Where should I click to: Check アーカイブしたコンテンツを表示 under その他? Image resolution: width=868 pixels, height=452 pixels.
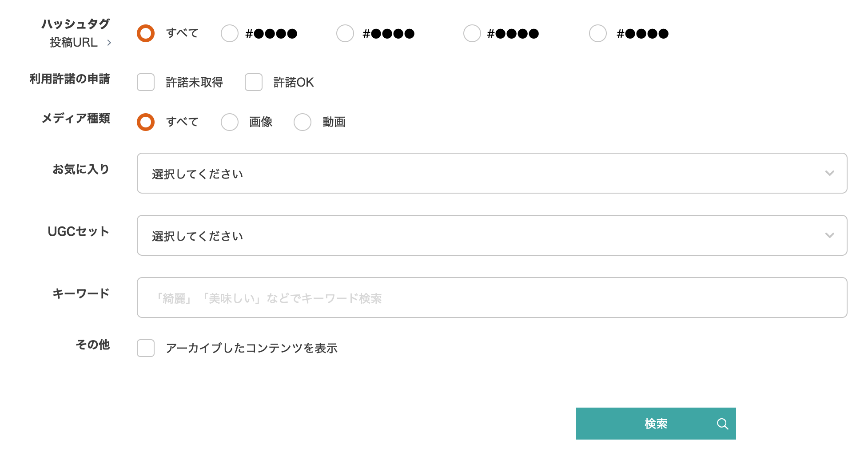[145, 349]
